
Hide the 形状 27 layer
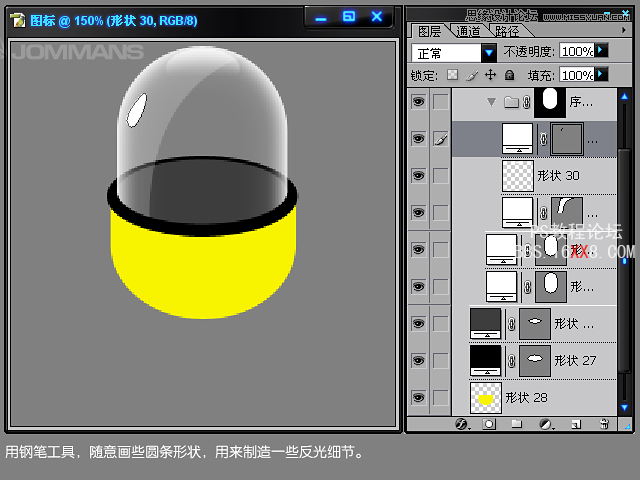pos(418,360)
